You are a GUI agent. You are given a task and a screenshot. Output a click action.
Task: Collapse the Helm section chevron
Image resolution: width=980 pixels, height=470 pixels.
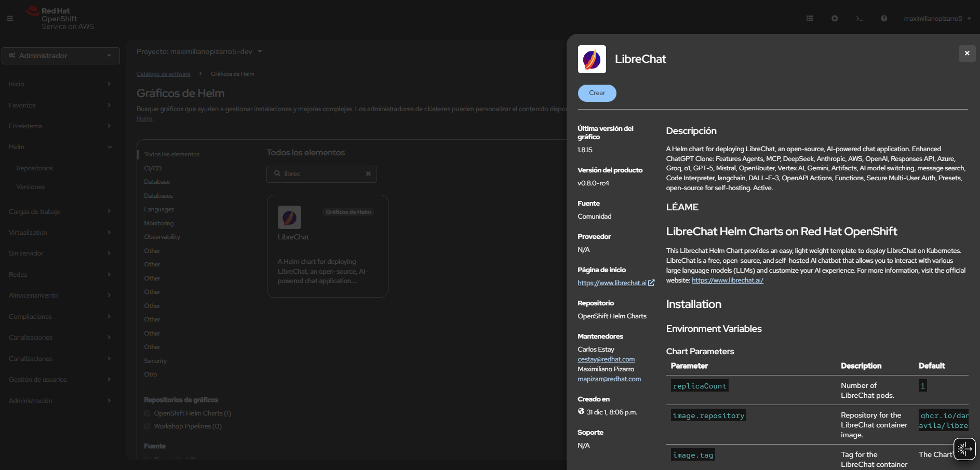tap(110, 147)
